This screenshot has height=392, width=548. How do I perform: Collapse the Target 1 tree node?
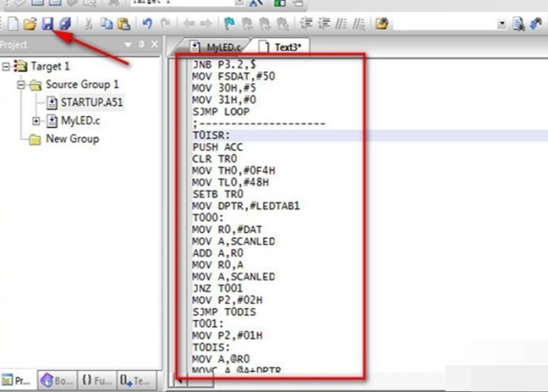pos(8,67)
